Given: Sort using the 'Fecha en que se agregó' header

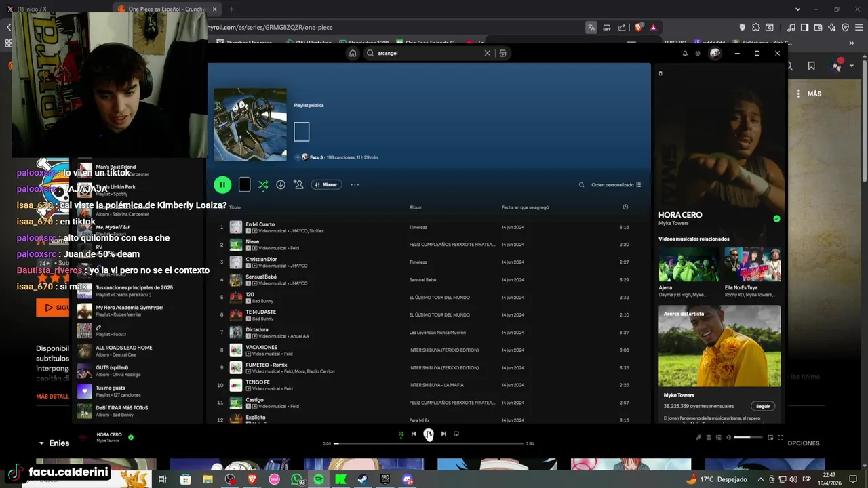Looking at the screenshot, I should (x=526, y=207).
